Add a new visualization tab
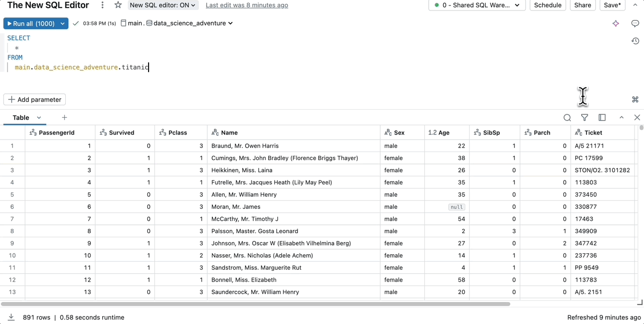Screen dimensions: 644x324 coord(64,118)
